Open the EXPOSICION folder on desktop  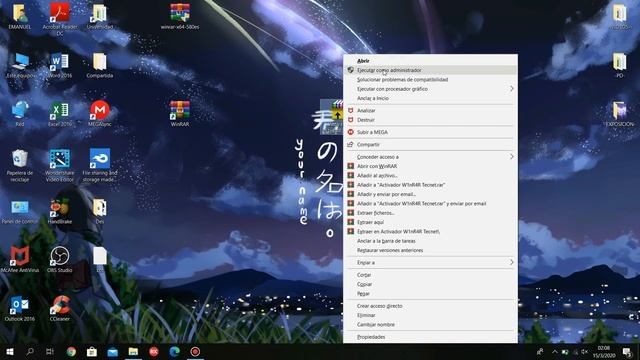(x=620, y=113)
